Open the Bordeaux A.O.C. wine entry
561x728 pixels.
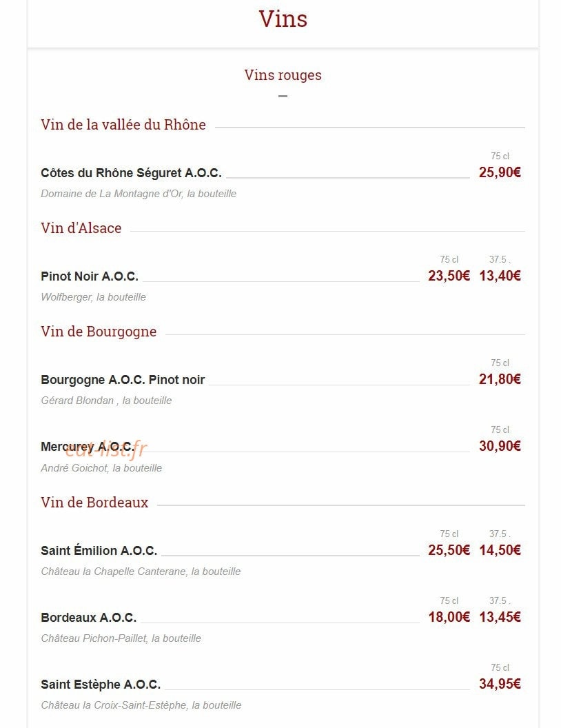tap(89, 618)
